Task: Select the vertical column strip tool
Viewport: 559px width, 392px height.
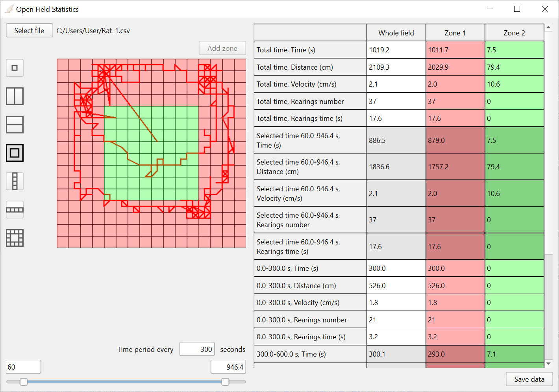Action: tap(15, 181)
